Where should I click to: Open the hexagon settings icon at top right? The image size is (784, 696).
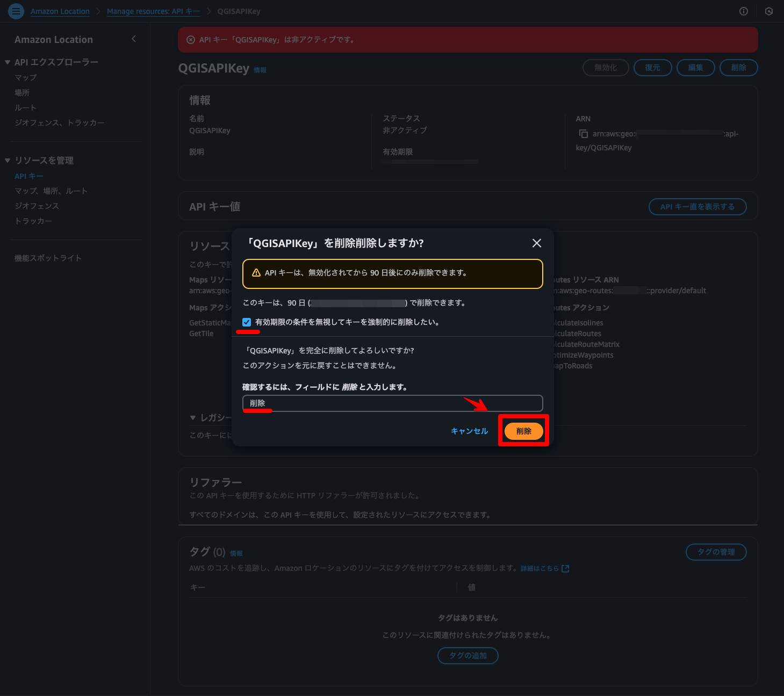(x=769, y=11)
